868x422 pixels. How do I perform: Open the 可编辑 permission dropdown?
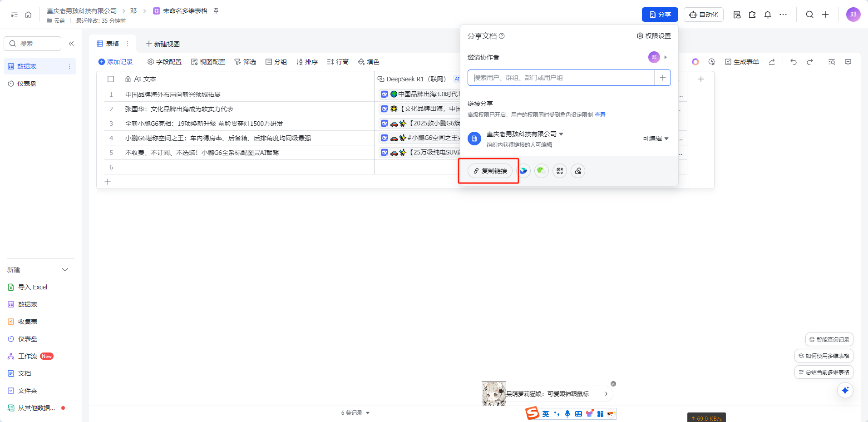coord(655,139)
